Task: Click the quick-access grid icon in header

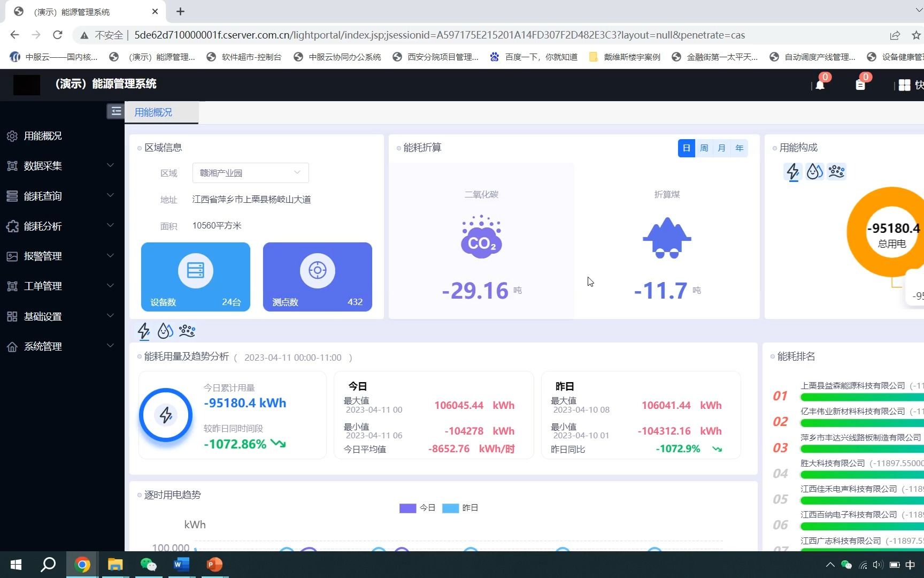Action: click(x=904, y=85)
